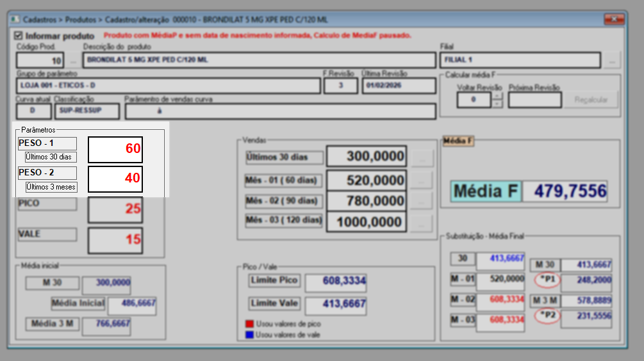The height and width of the screenshot is (361, 644).
Task: Select the PESO - 1 value field
Action: (115, 149)
